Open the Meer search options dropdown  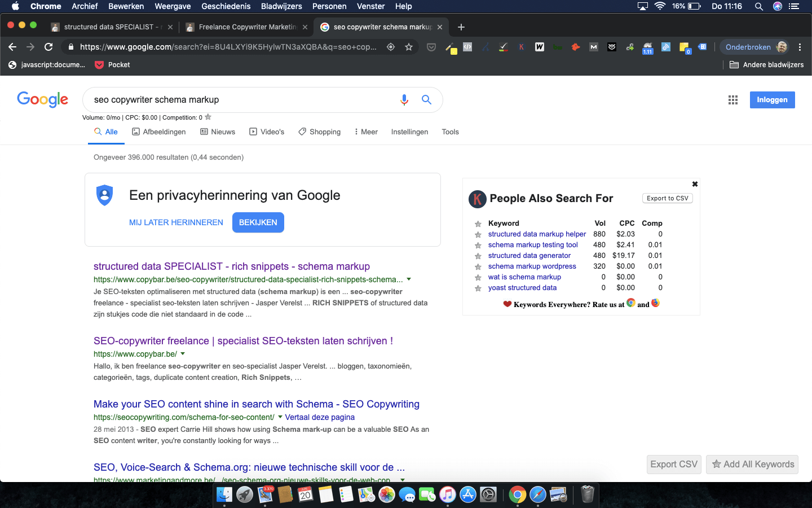[x=366, y=132]
